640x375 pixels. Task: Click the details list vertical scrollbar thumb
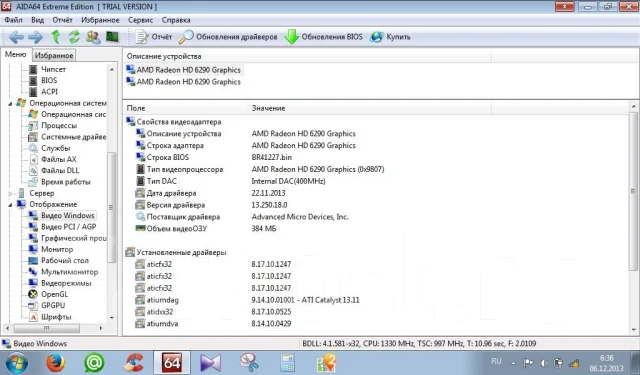633,191
